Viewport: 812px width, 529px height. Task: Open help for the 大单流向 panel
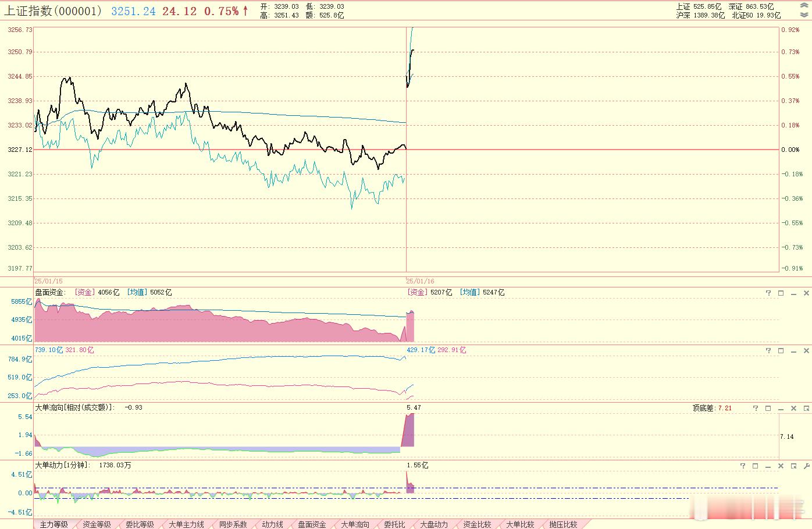coord(756,409)
